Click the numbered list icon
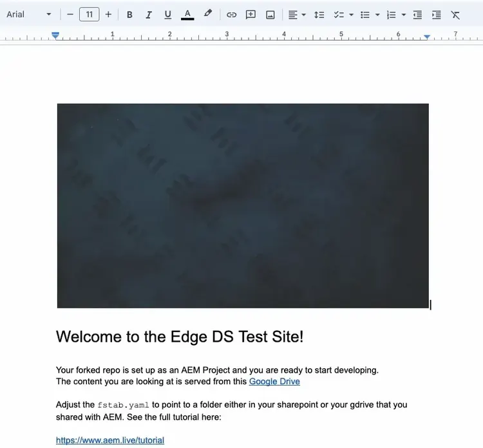This screenshot has height=448, width=483. [x=391, y=14]
